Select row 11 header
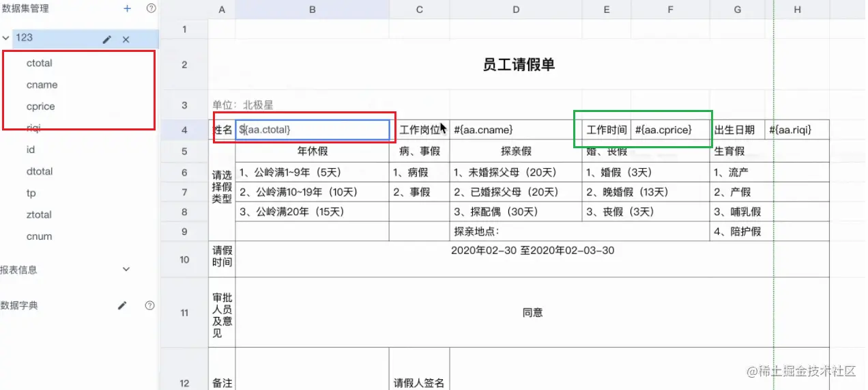 [184, 313]
